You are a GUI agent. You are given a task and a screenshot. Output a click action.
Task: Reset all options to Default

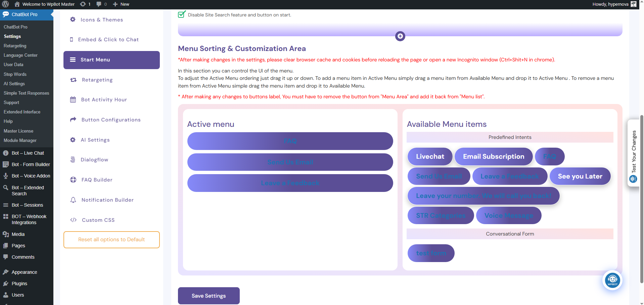[x=111, y=240]
